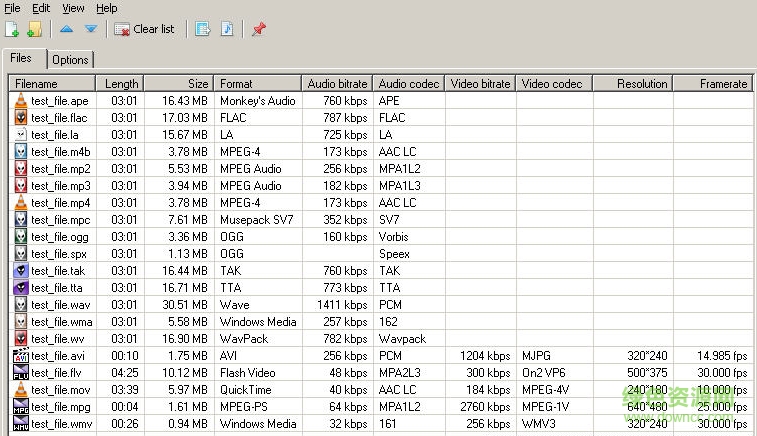Move selected item down with the down arrow

coord(90,29)
